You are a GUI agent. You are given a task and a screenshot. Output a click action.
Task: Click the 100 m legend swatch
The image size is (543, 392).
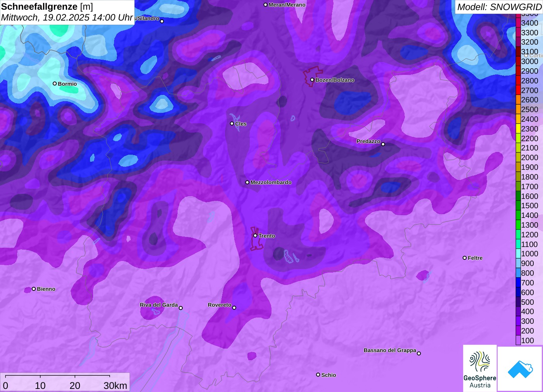pyautogui.click(x=518, y=340)
